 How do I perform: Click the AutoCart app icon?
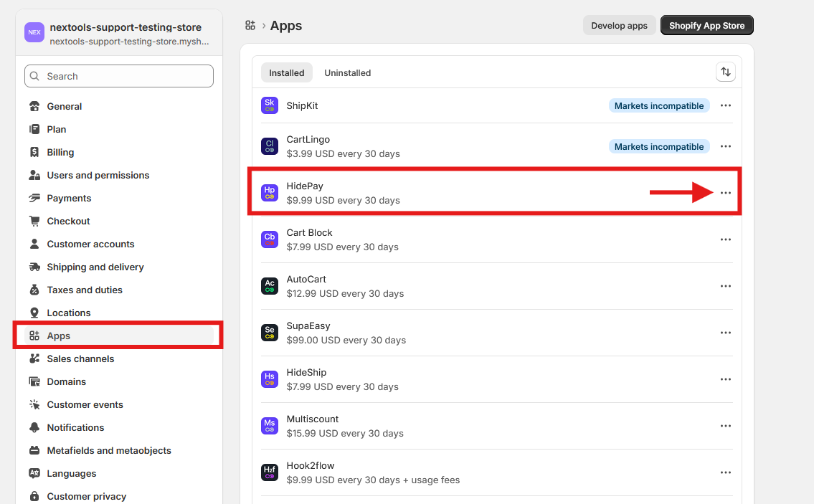click(x=270, y=286)
